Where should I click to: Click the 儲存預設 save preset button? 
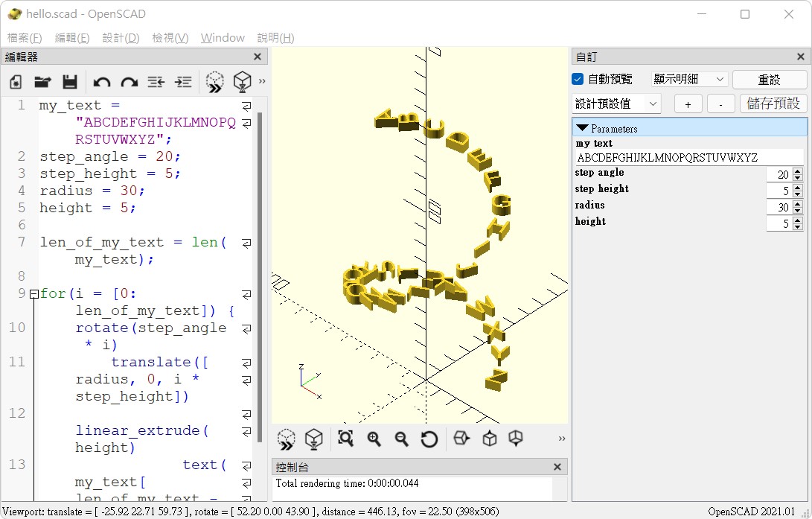(773, 104)
